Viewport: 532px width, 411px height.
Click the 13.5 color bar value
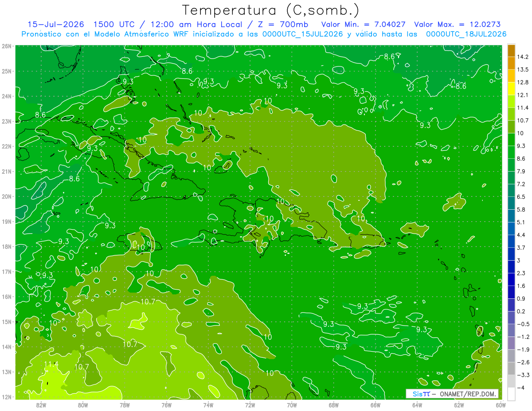tap(522, 70)
